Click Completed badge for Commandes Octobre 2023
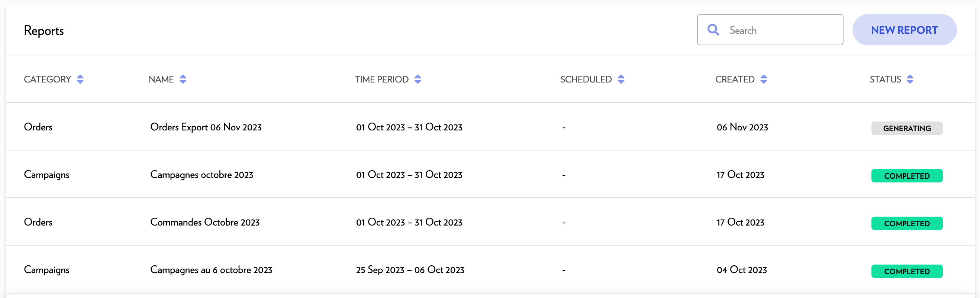 pos(907,224)
